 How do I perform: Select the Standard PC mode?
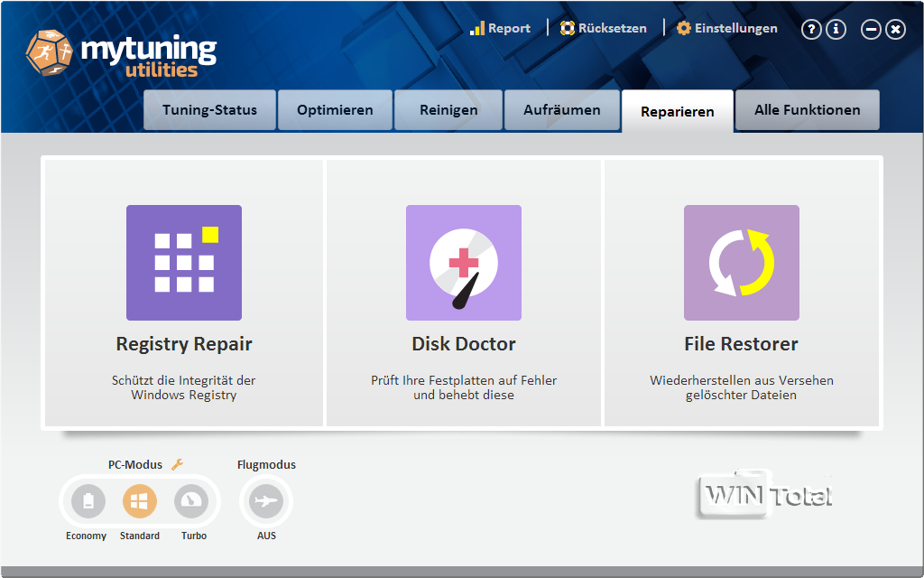[140, 501]
